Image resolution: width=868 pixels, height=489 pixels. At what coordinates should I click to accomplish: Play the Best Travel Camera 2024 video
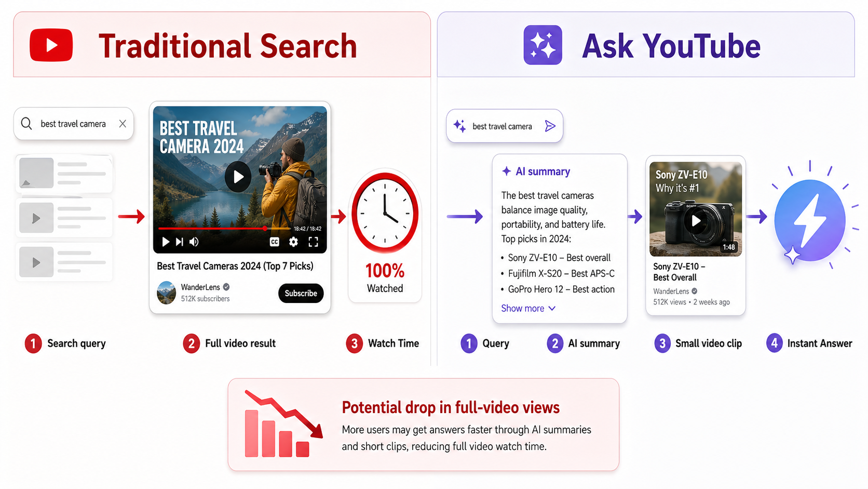click(x=238, y=177)
